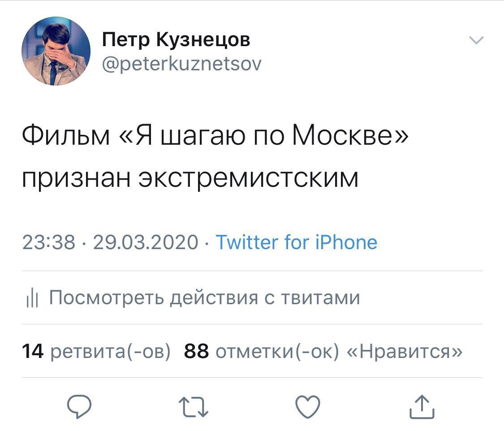Expand the tweet options chevron menu
The height and width of the screenshot is (431, 504).
point(476,40)
